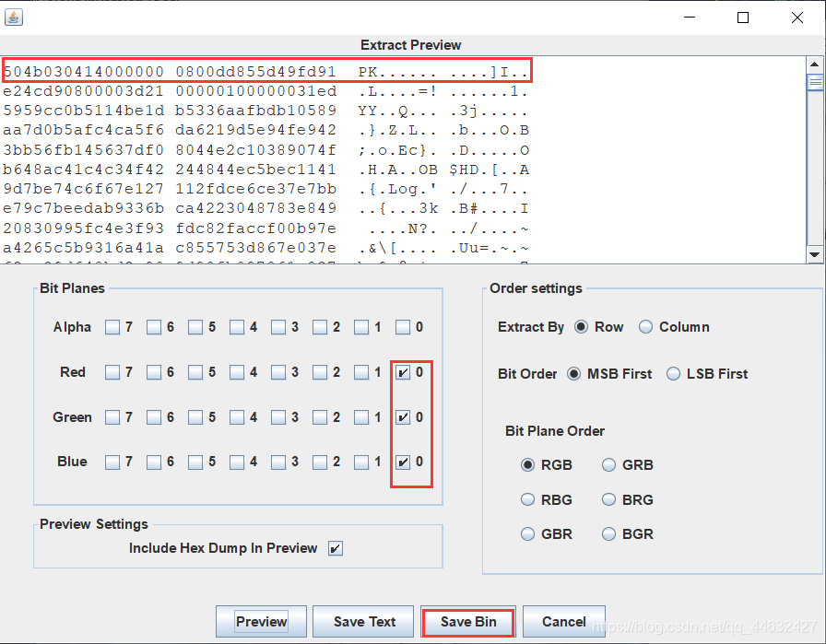Check the Blue 4 bit plane
The height and width of the screenshot is (644, 826).
pyautogui.click(x=237, y=462)
